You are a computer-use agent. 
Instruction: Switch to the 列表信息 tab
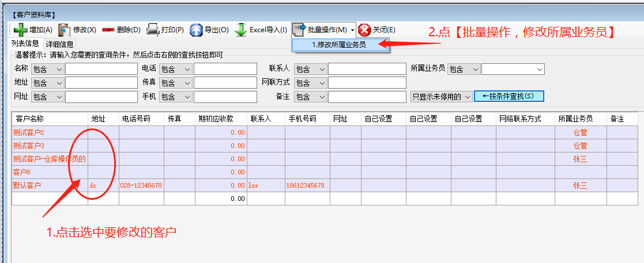pos(25,44)
